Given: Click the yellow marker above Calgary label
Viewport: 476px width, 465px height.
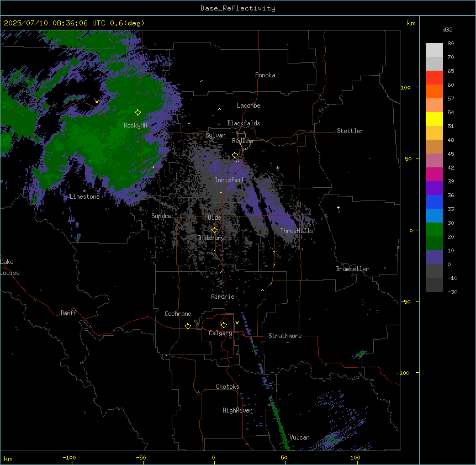Looking at the screenshot, I should (x=224, y=325).
